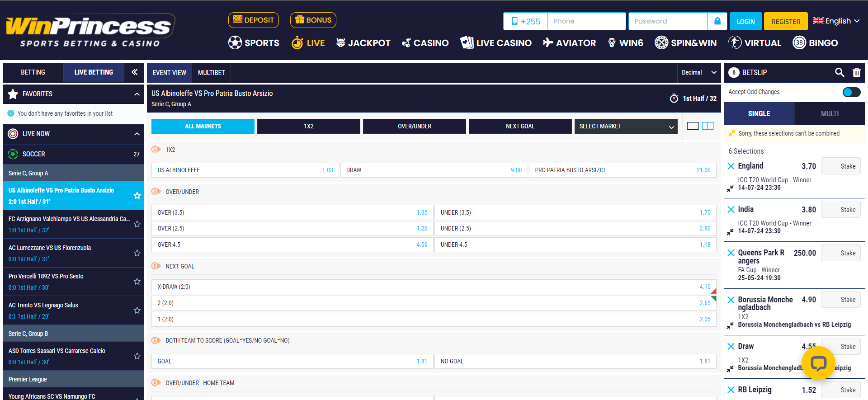Remove England selection from betslip
Viewport: 868px width, 400px height.
coord(731,166)
